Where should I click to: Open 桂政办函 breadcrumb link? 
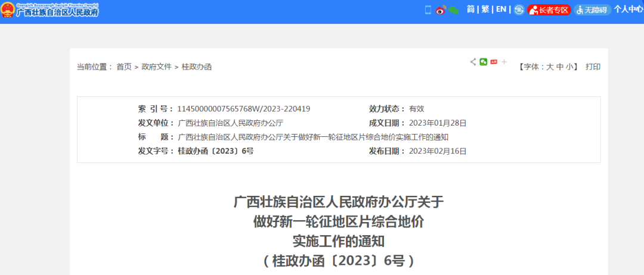pos(197,67)
